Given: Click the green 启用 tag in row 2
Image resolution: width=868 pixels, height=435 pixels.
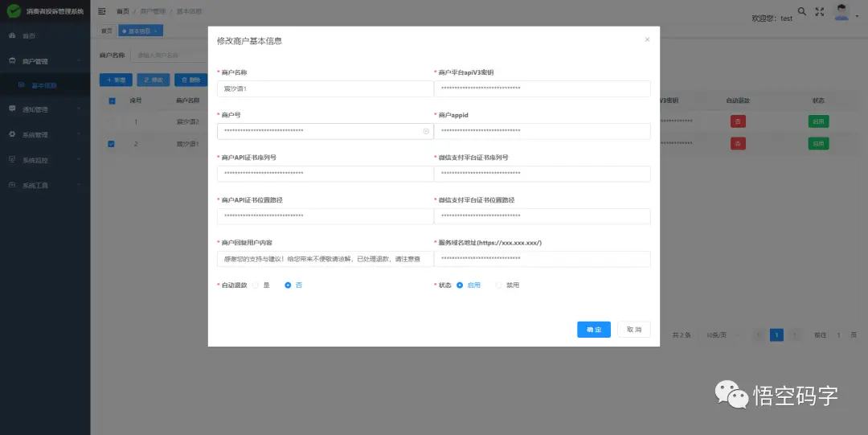Looking at the screenshot, I should 818,144.
